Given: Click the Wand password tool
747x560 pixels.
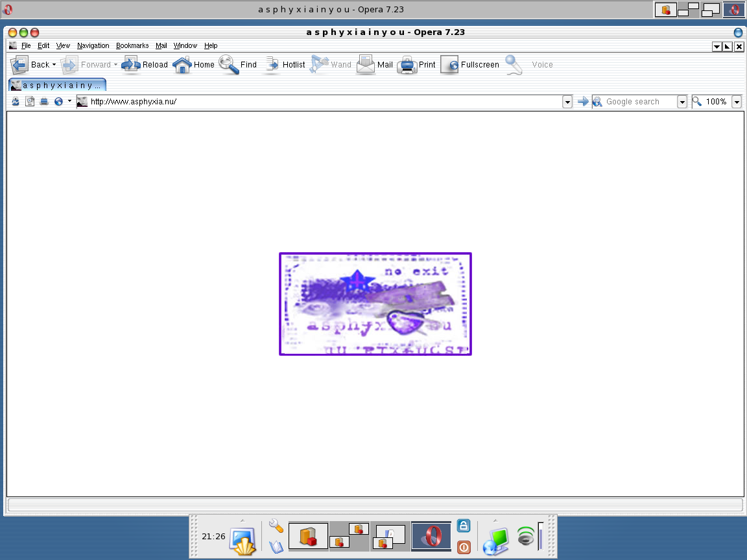Looking at the screenshot, I should coord(330,64).
